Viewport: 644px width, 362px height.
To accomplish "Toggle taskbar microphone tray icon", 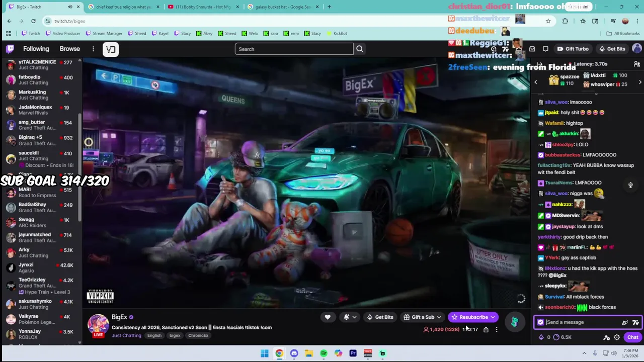I will (x=595, y=353).
